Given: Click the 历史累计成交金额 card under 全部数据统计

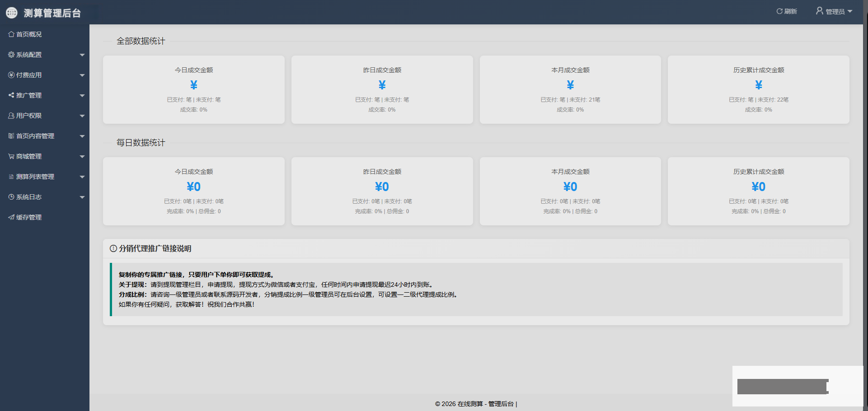Looking at the screenshot, I should coord(759,89).
